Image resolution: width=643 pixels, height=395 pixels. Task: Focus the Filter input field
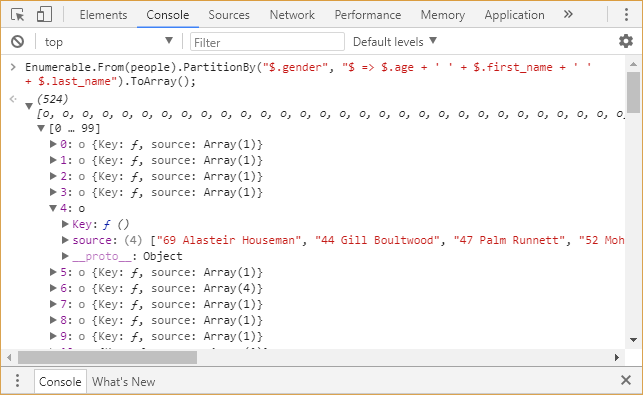pos(267,42)
